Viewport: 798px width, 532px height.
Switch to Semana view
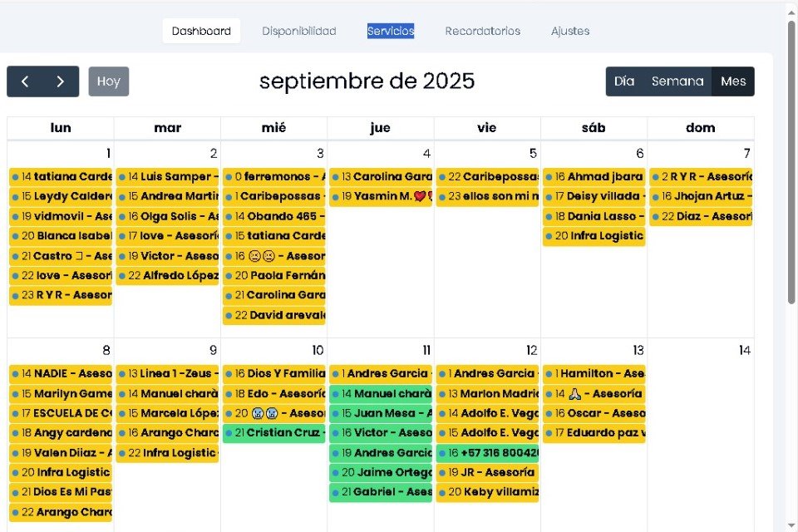click(x=677, y=81)
